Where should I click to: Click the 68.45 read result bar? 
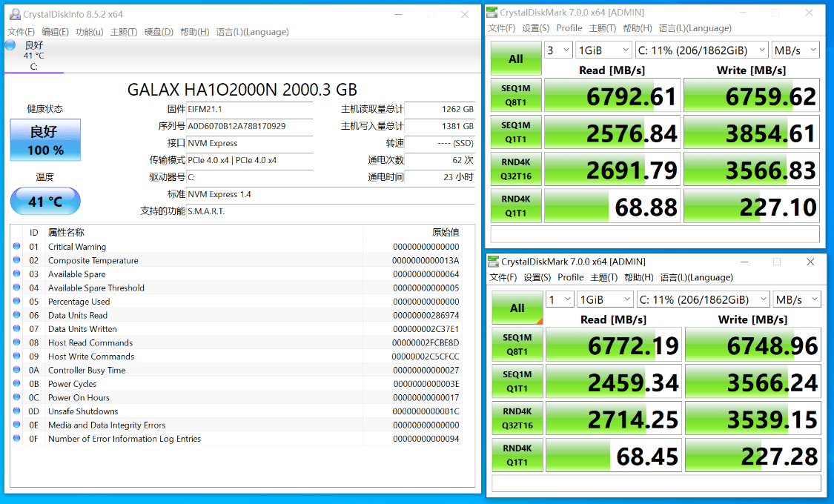pyautogui.click(x=614, y=456)
